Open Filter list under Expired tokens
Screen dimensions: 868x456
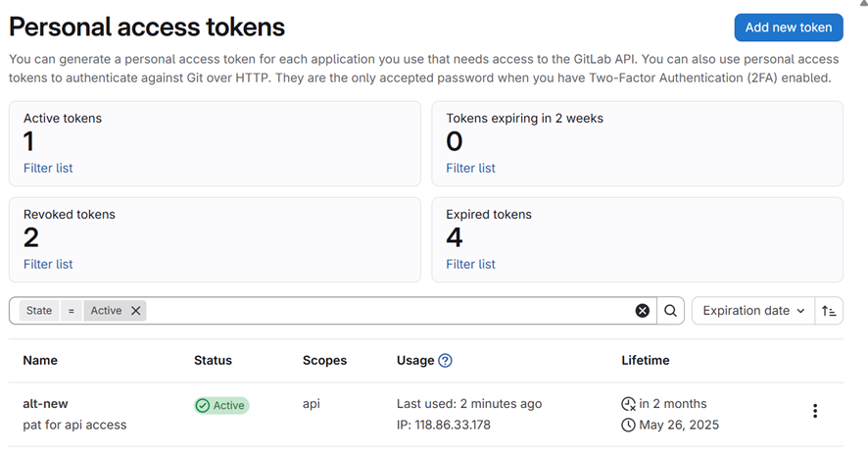(x=470, y=265)
